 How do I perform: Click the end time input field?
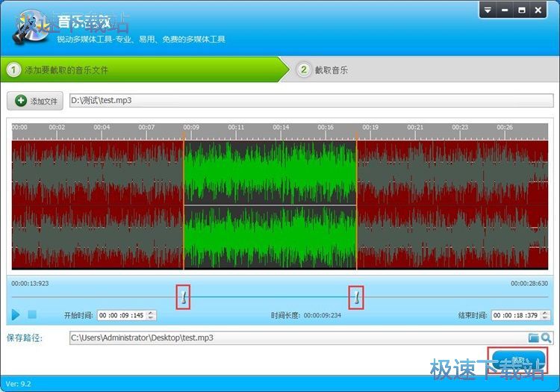click(517, 316)
